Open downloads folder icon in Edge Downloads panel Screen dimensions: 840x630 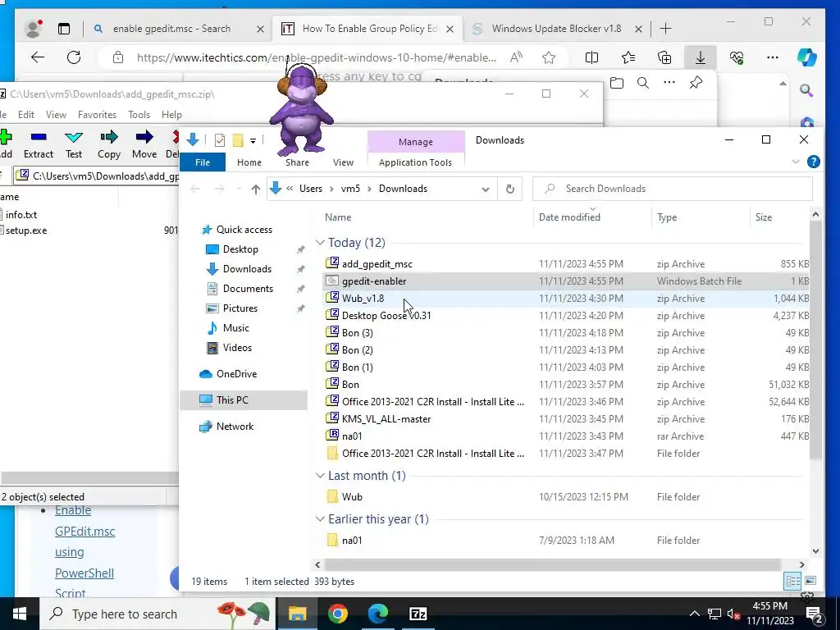click(x=617, y=83)
